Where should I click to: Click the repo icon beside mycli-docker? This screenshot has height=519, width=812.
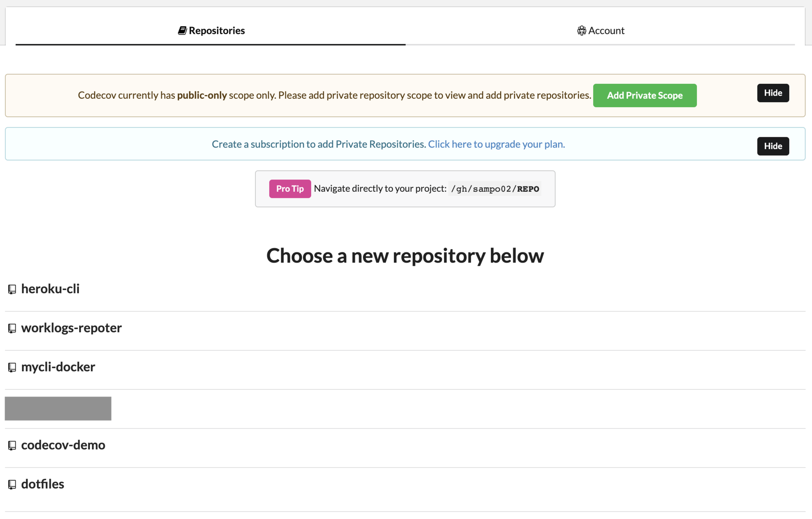12,368
